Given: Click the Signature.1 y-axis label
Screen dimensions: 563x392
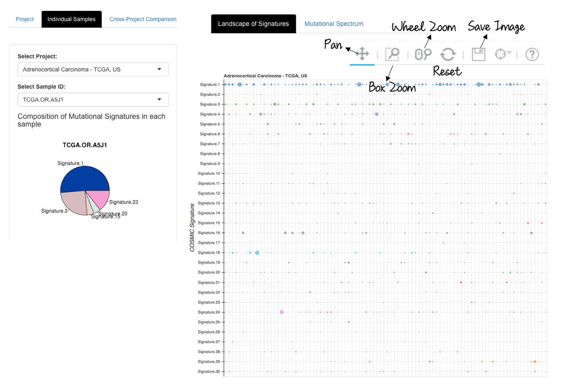Looking at the screenshot, I should 209,84.
